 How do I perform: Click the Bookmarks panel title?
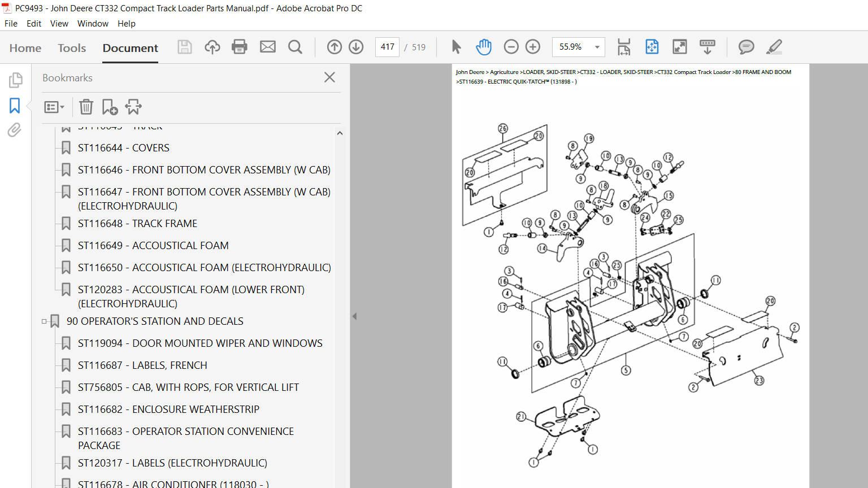pos(67,78)
